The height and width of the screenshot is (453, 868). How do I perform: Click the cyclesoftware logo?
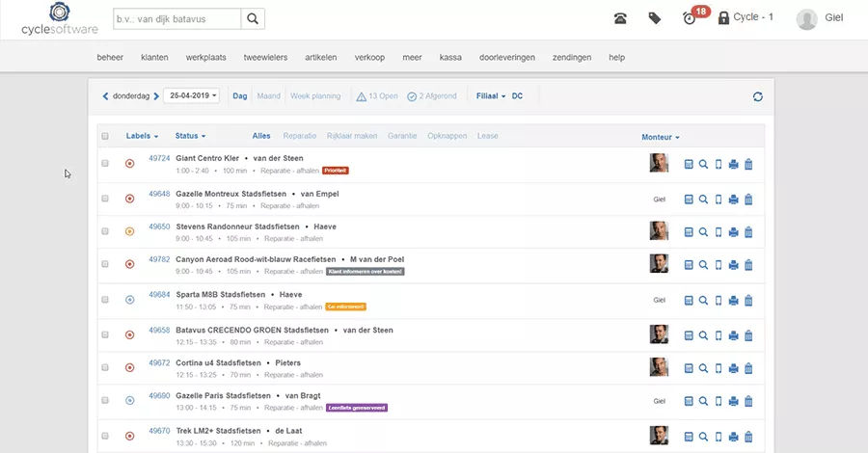pos(60,19)
